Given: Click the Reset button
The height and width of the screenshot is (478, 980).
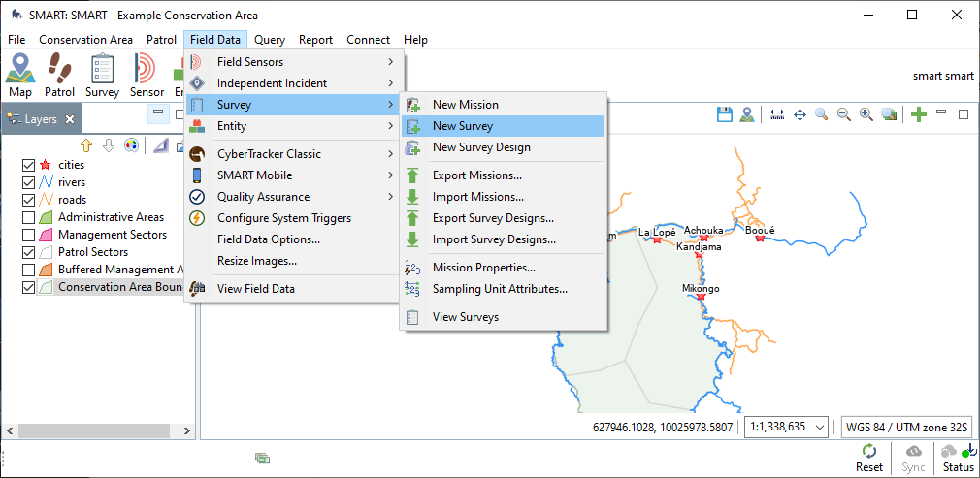Looking at the screenshot, I should point(868,458).
